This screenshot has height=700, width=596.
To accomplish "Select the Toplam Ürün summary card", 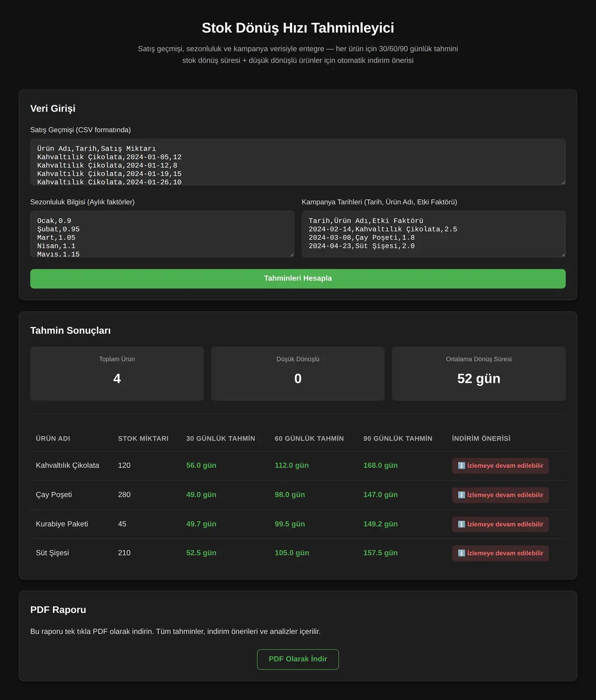I will tap(117, 373).
